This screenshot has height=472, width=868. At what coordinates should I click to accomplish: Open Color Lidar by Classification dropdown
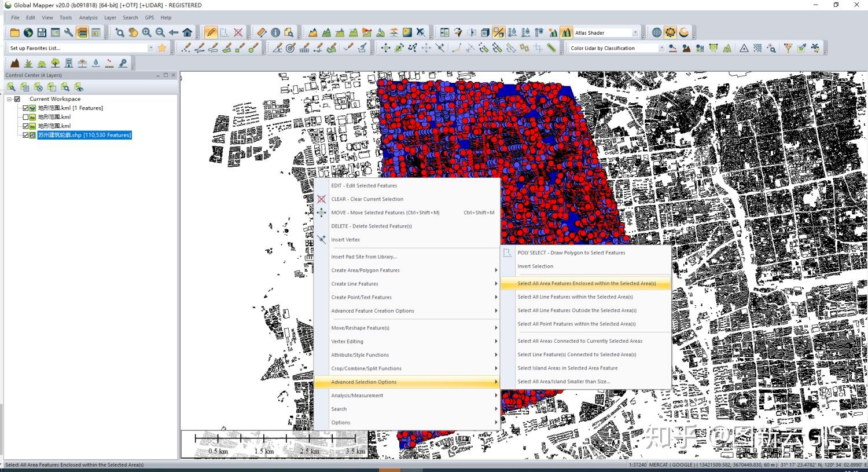pyautogui.click(x=661, y=48)
